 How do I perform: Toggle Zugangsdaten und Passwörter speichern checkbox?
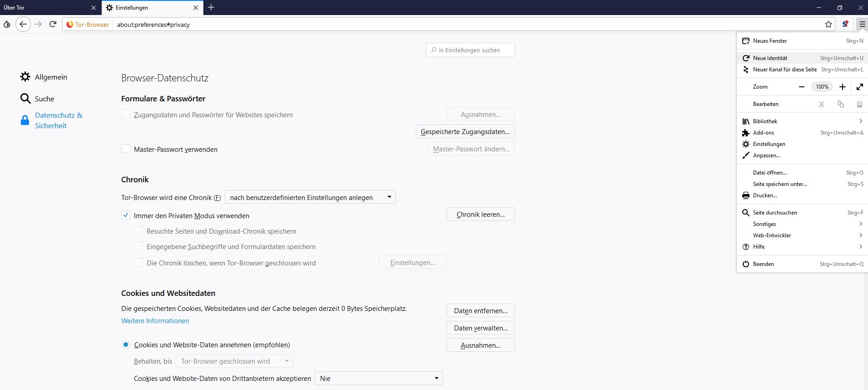(126, 115)
